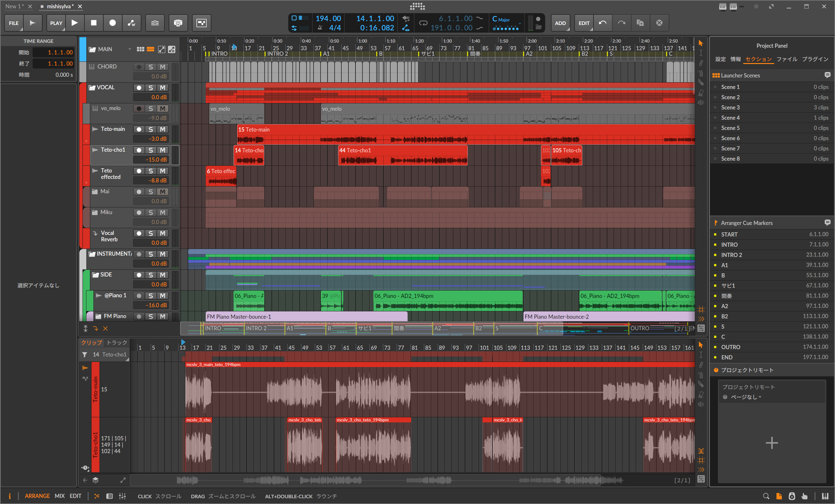Select the サビ1 cue marker in list
Viewport: 835px width, 504px height.
point(728,285)
